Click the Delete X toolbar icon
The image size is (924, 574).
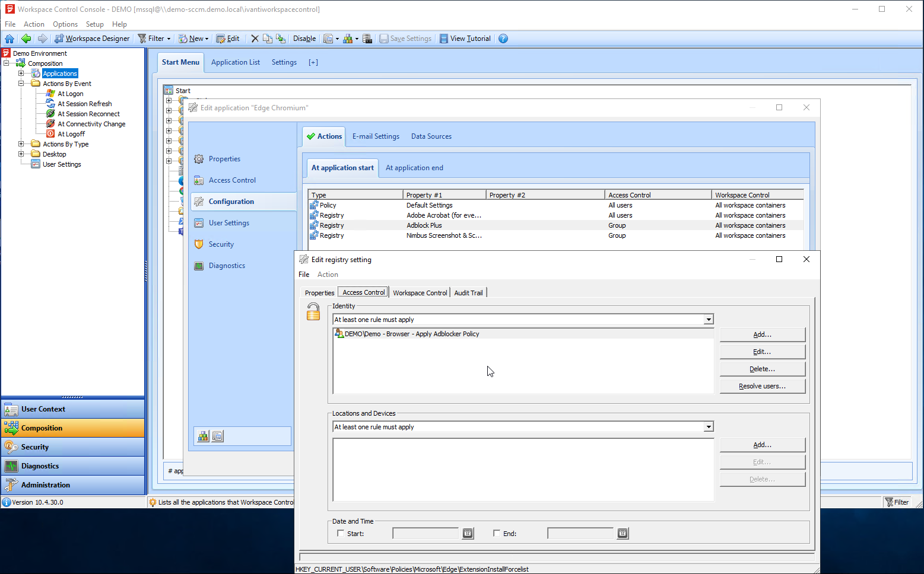point(255,39)
